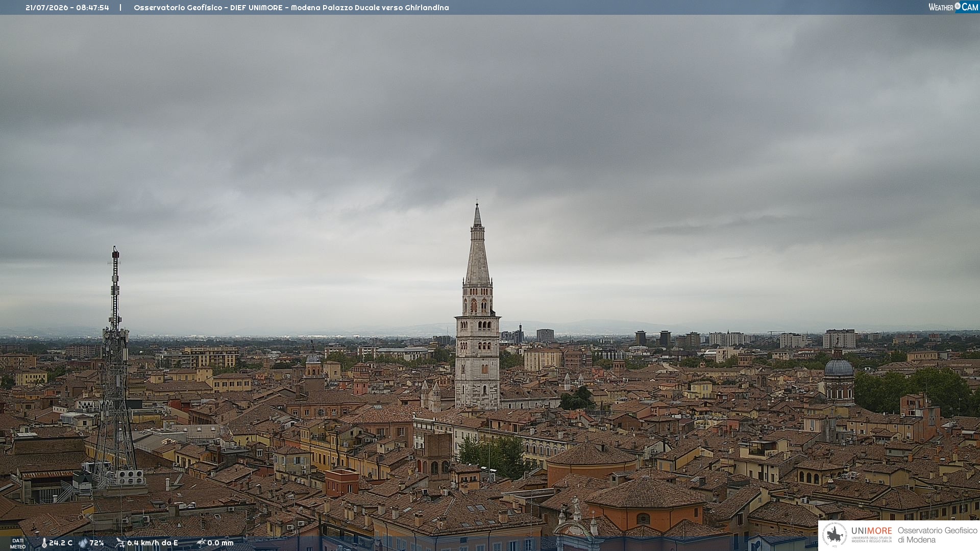Click the rain umbrella precipitation icon
The width and height of the screenshot is (980, 551).
(x=201, y=543)
